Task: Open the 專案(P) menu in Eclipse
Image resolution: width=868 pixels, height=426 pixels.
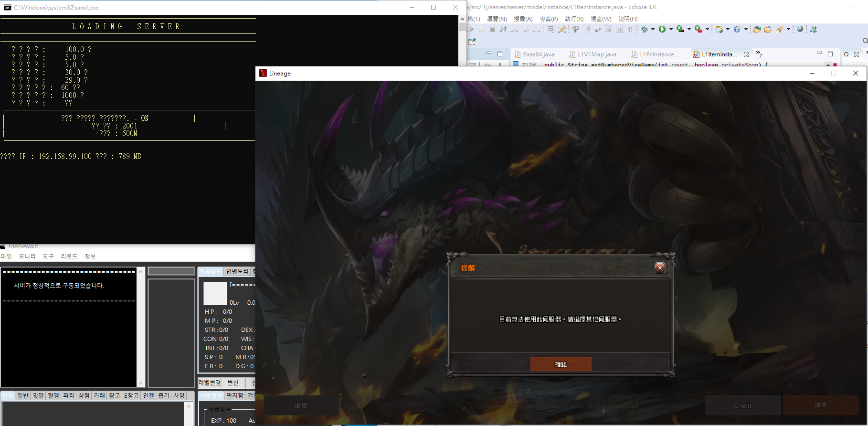Action: pos(549,19)
